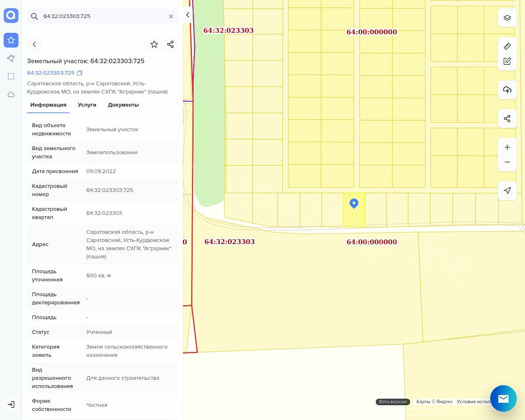The height and width of the screenshot is (420, 525).
Task: Open the map layers selector
Action: point(507,18)
